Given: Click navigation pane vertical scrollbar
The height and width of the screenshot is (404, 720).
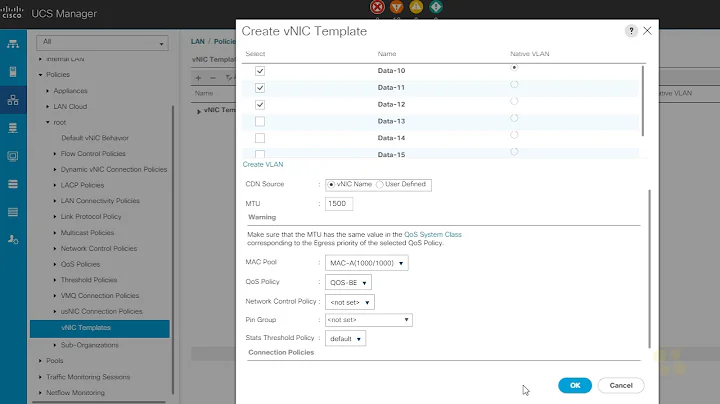Looking at the screenshot, I should tap(173, 250).
